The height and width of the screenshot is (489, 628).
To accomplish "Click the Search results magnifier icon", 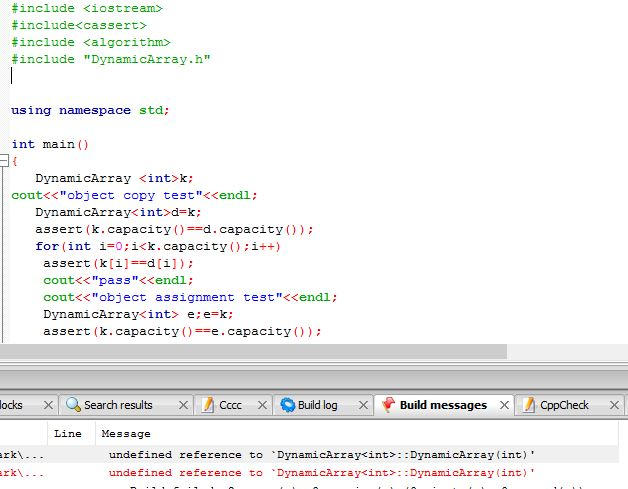I will 73,405.
